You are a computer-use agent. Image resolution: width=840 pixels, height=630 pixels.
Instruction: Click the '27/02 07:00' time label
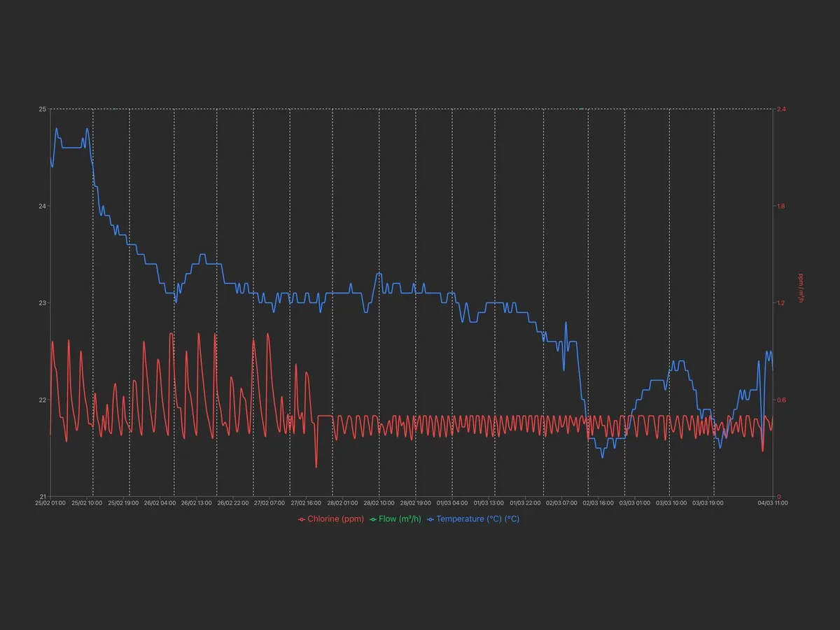pos(269,503)
